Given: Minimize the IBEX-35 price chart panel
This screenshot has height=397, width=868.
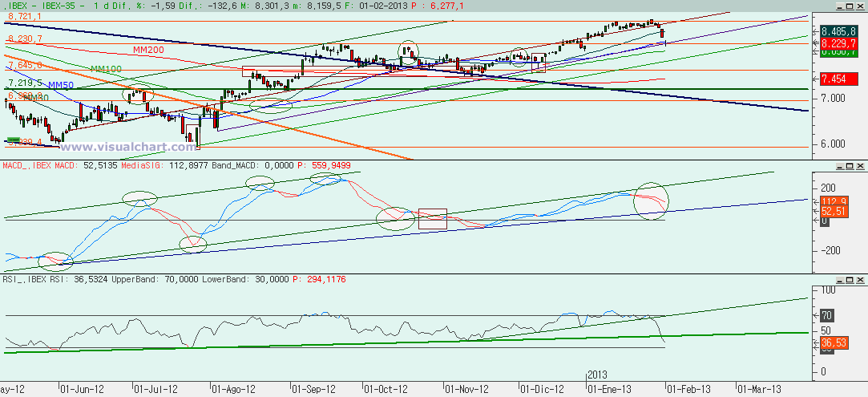Looking at the screenshot, I should 840,6.
